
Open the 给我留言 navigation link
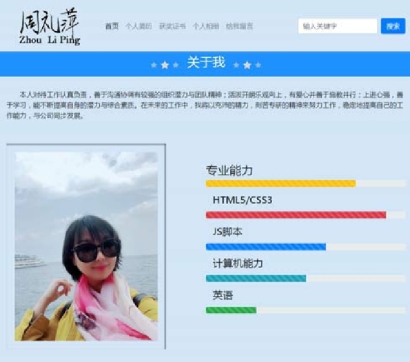pos(239,26)
